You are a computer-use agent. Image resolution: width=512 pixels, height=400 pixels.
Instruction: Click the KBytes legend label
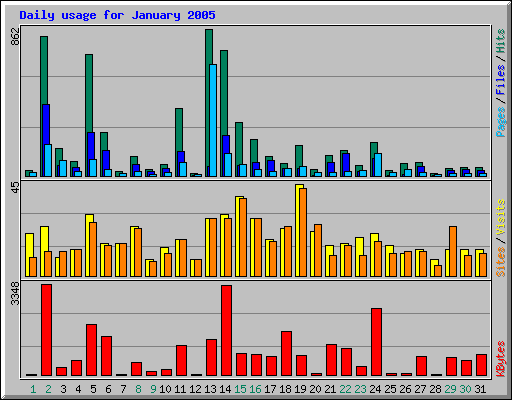pyautogui.click(x=500, y=359)
